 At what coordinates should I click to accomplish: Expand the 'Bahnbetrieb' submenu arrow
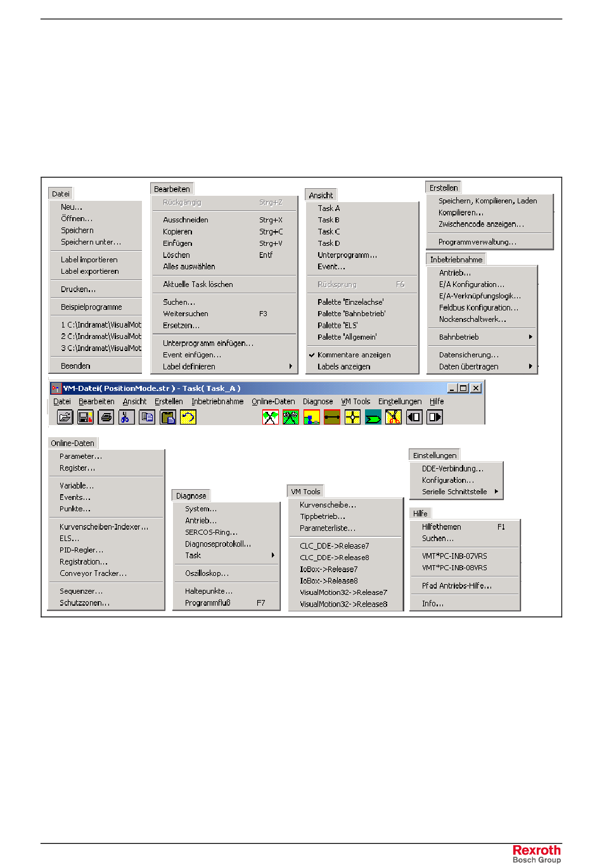[x=531, y=337]
